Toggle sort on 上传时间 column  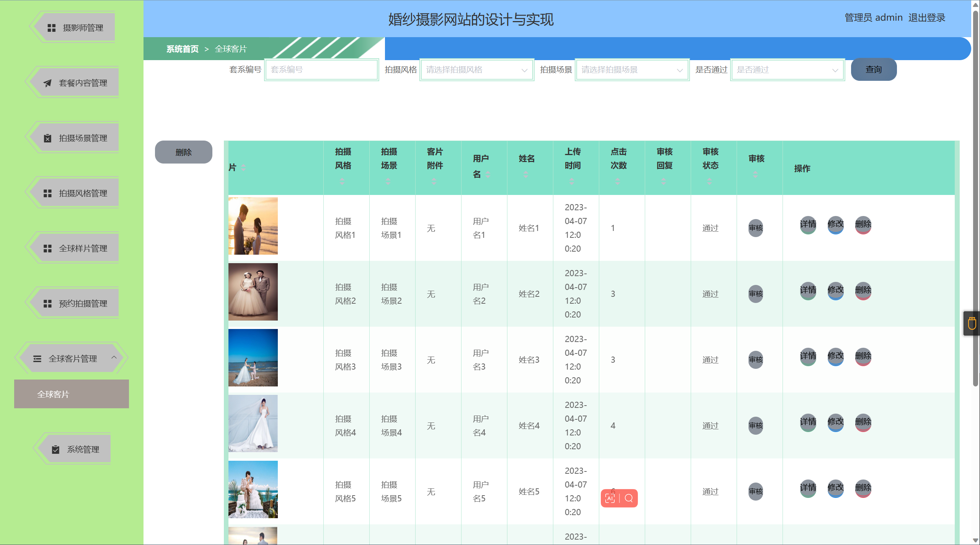click(572, 182)
